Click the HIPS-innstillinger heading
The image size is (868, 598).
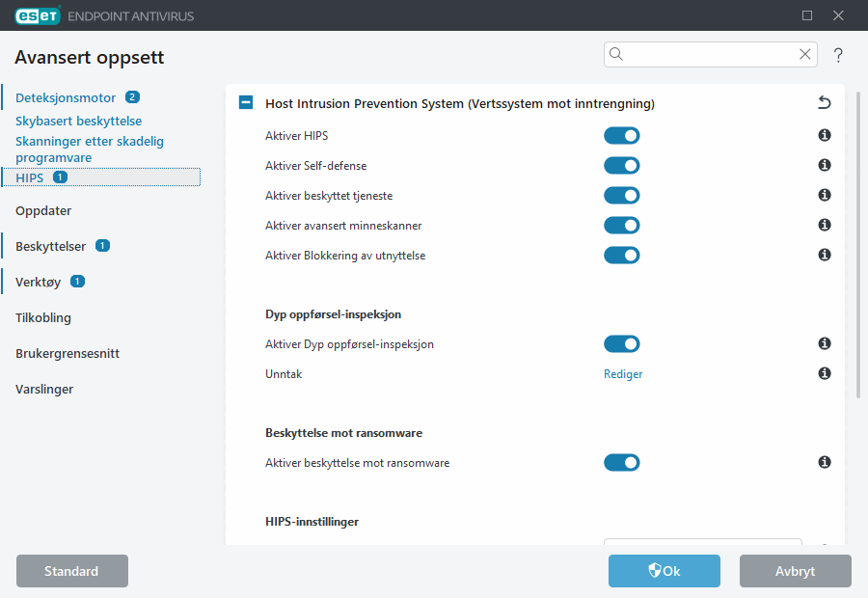pos(312,522)
